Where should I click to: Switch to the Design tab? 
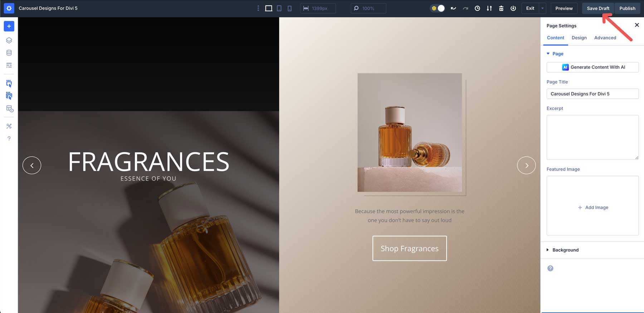579,38
